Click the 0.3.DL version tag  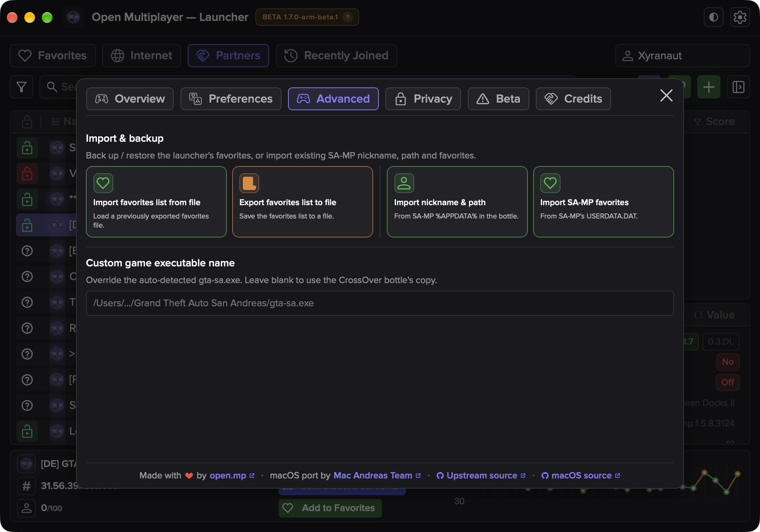(721, 342)
